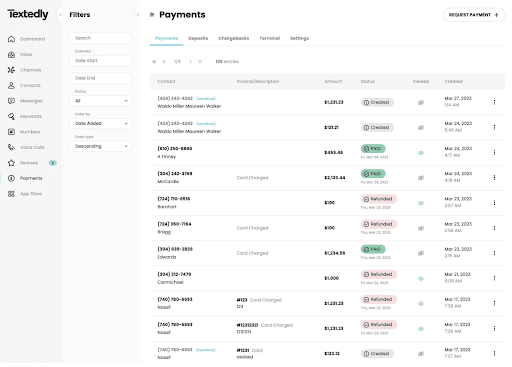512x367 pixels.
Task: Open row menu for A Finney payment
Action: [494, 153]
